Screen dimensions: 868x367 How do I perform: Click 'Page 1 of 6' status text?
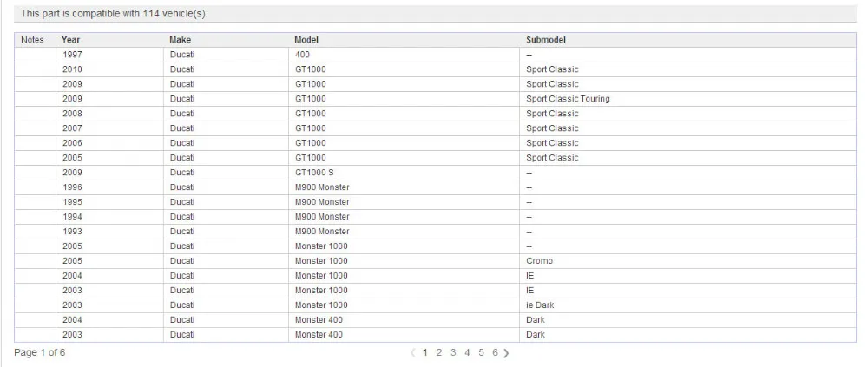39,352
